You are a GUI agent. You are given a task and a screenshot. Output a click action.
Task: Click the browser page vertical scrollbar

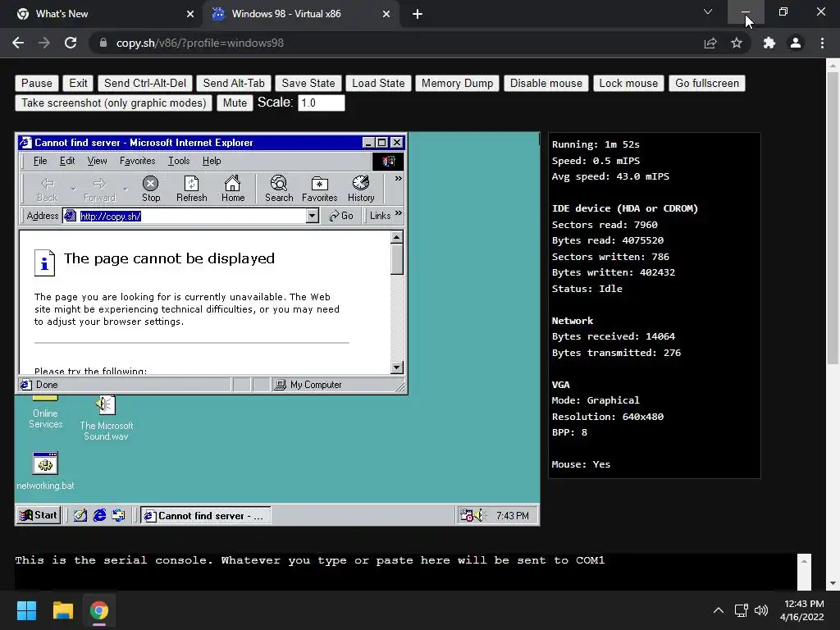click(833, 217)
